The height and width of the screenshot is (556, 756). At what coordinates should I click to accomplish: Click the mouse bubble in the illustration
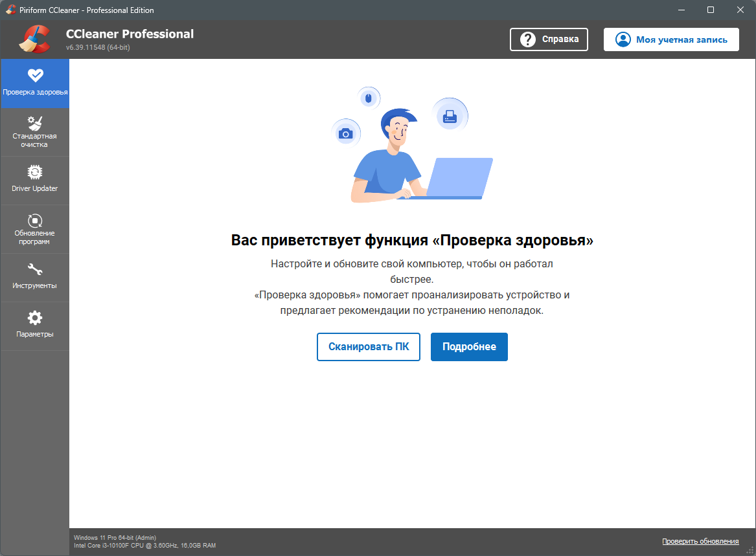point(369,99)
